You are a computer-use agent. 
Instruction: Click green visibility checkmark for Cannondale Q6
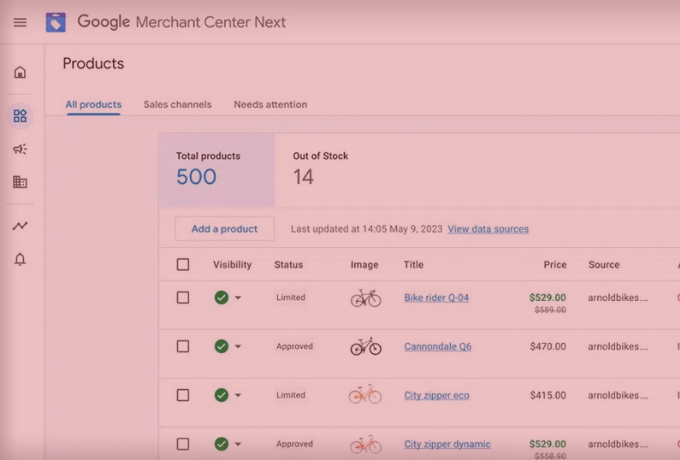pos(222,346)
